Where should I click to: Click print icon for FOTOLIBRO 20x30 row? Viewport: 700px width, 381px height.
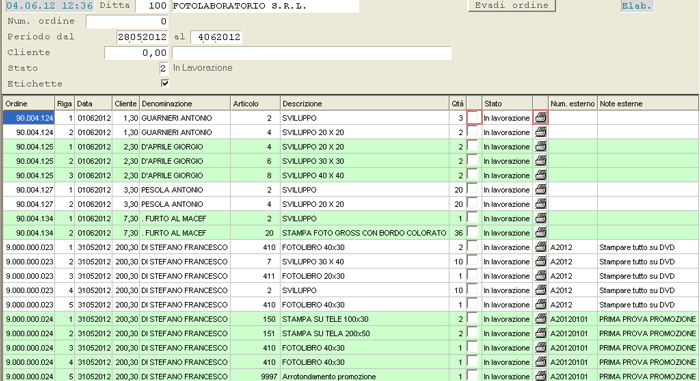(x=541, y=275)
